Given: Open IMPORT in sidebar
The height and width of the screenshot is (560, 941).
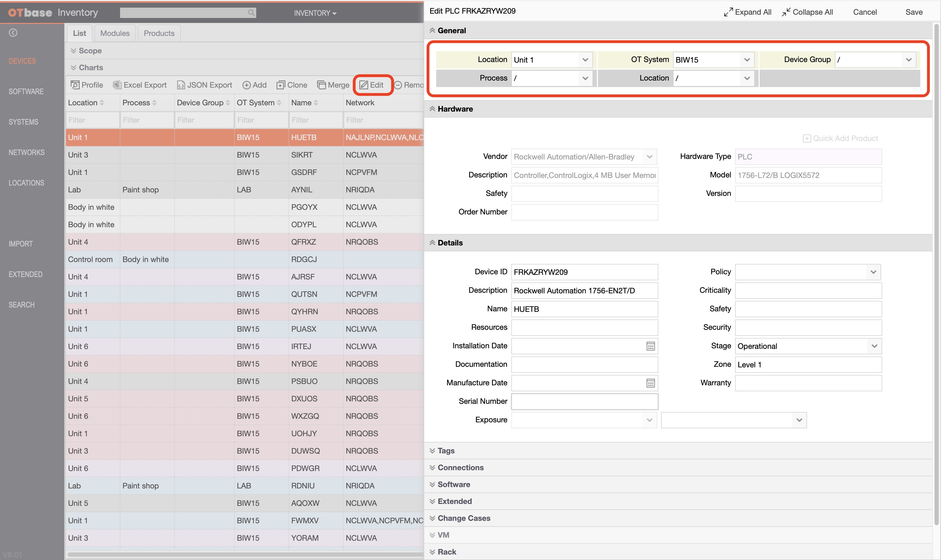Looking at the screenshot, I should (21, 244).
